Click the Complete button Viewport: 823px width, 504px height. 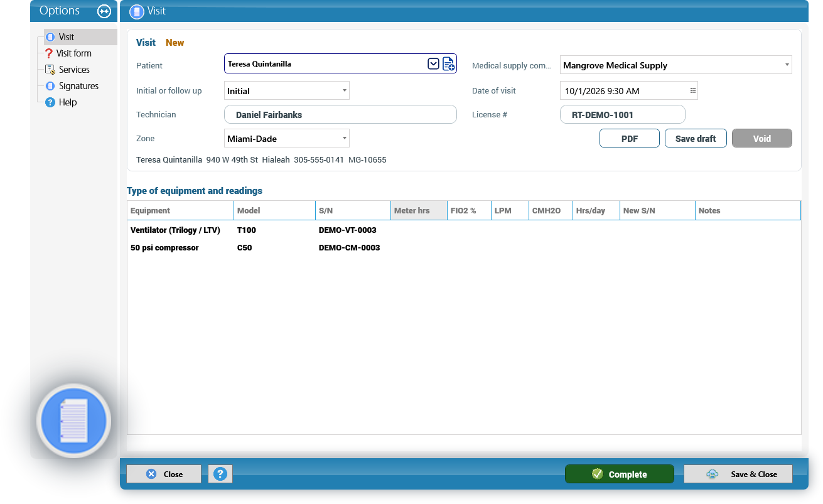pos(620,474)
